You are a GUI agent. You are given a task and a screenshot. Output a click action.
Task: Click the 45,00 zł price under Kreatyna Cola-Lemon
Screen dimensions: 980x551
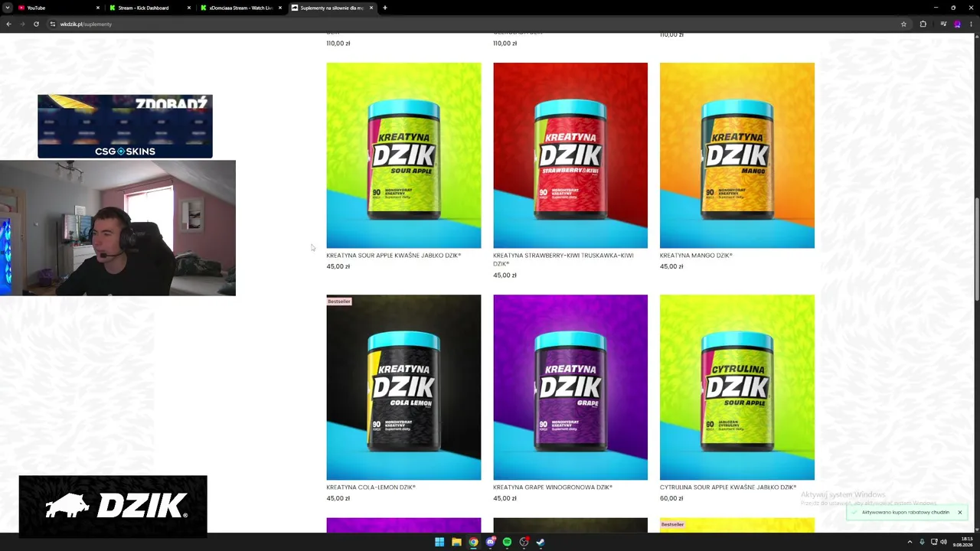[x=338, y=498]
